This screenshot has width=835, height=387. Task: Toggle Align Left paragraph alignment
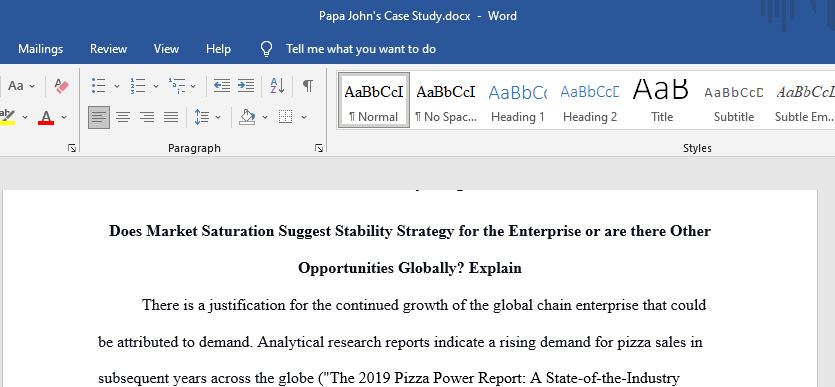click(x=99, y=117)
